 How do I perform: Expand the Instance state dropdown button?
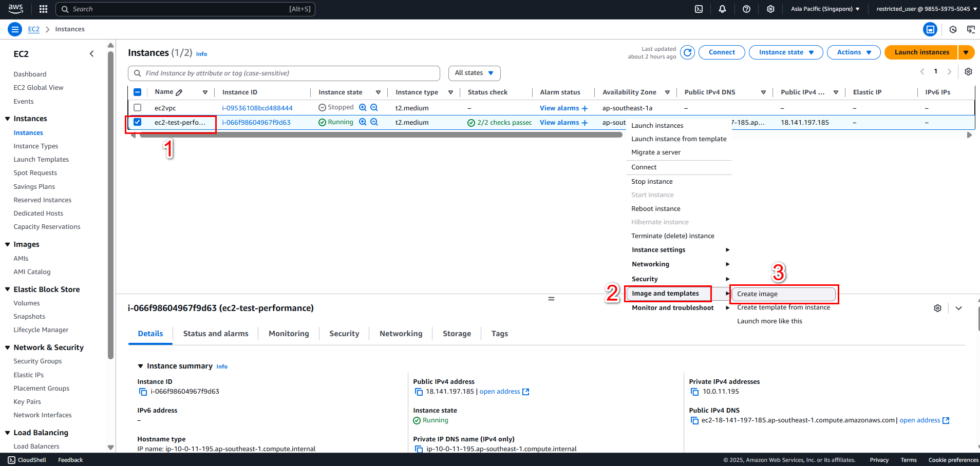786,52
